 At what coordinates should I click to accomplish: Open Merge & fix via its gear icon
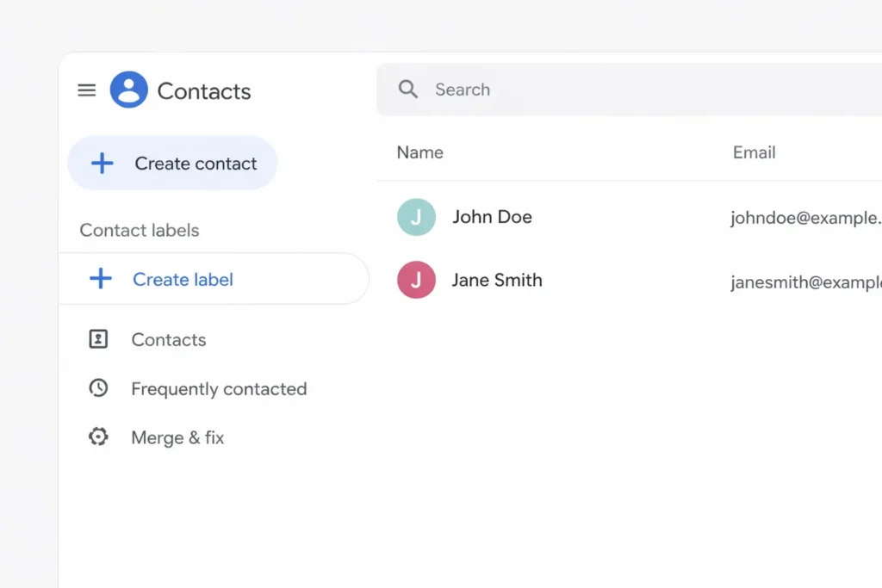98,436
